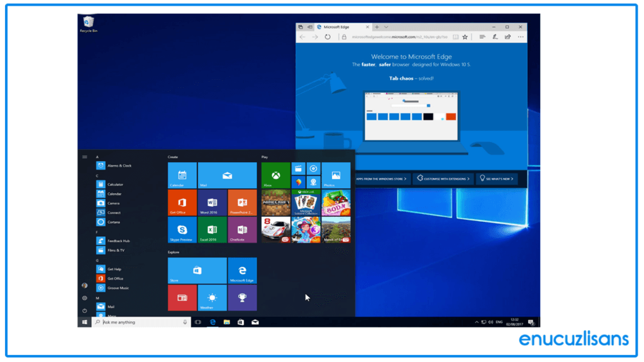
Task: Open the More actions menu in Edge
Action: pos(520,36)
